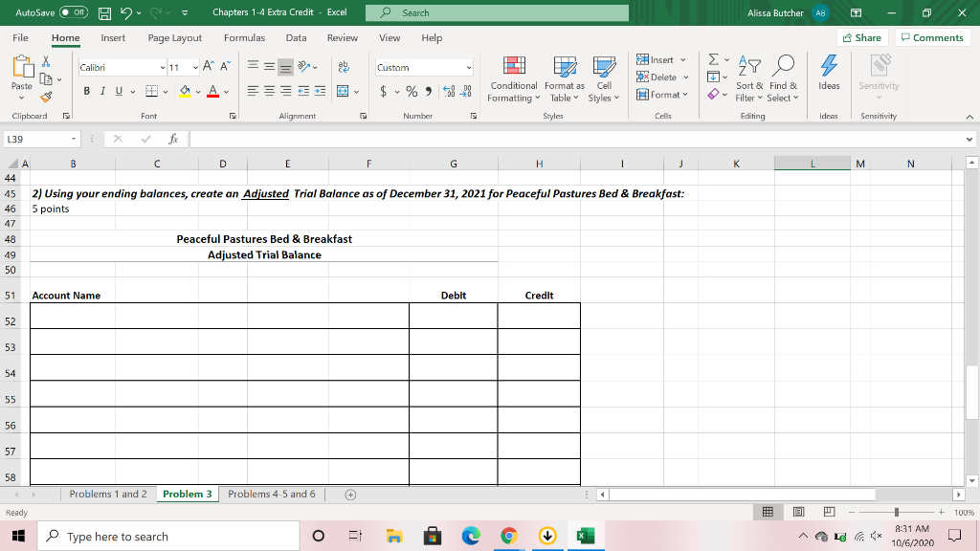
Task: Open the Custom number format dropdown
Action: 468,68
